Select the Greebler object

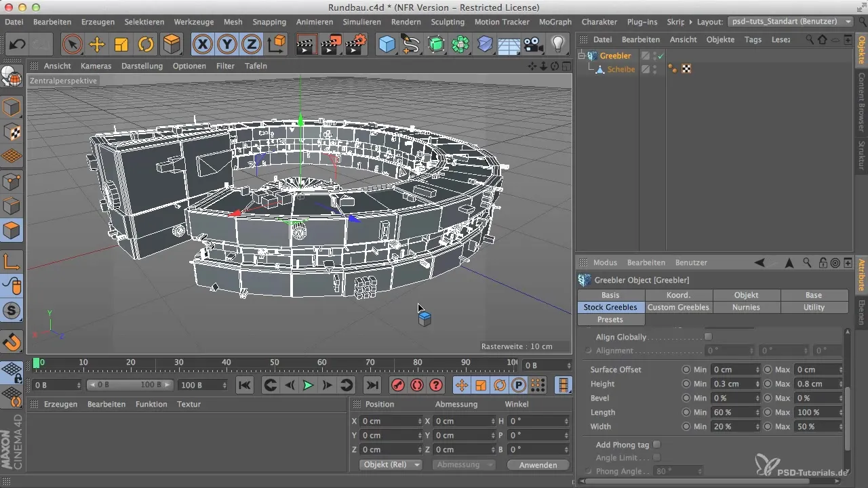click(x=616, y=56)
